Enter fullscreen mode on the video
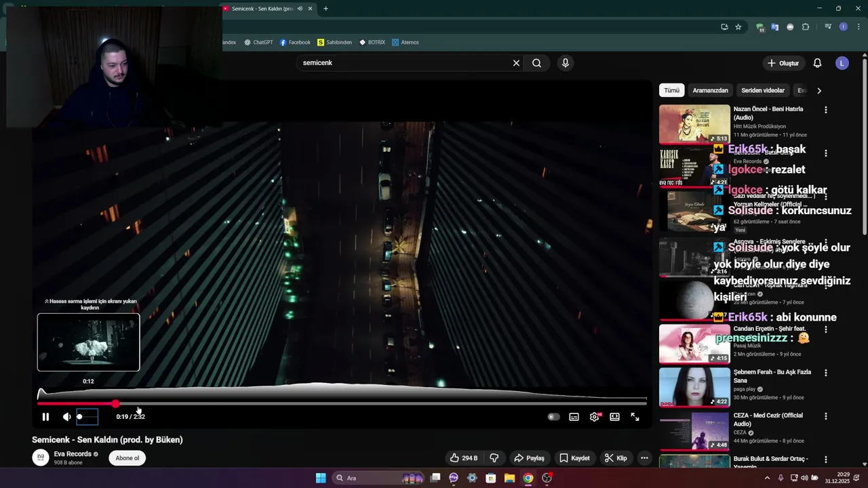 pos(635,417)
